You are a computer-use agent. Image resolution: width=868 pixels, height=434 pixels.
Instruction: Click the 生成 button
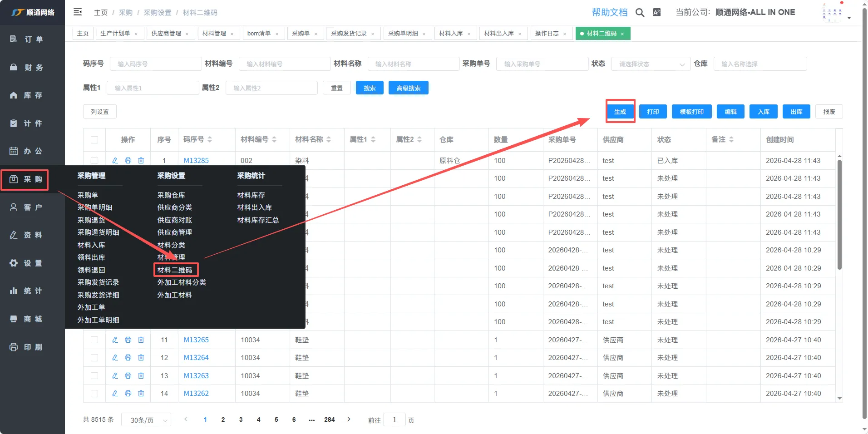pos(620,112)
